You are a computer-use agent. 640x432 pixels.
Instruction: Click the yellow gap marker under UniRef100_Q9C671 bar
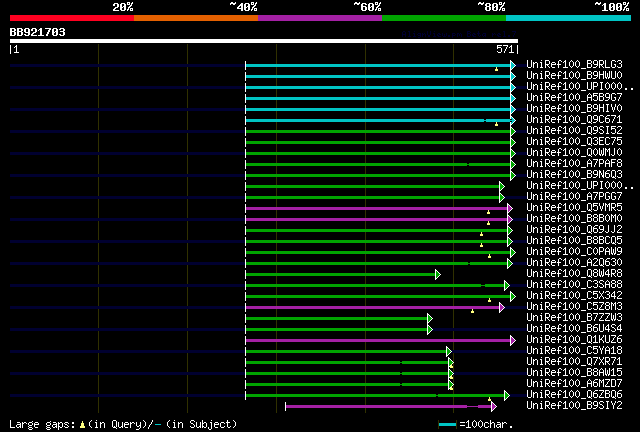coord(496,124)
